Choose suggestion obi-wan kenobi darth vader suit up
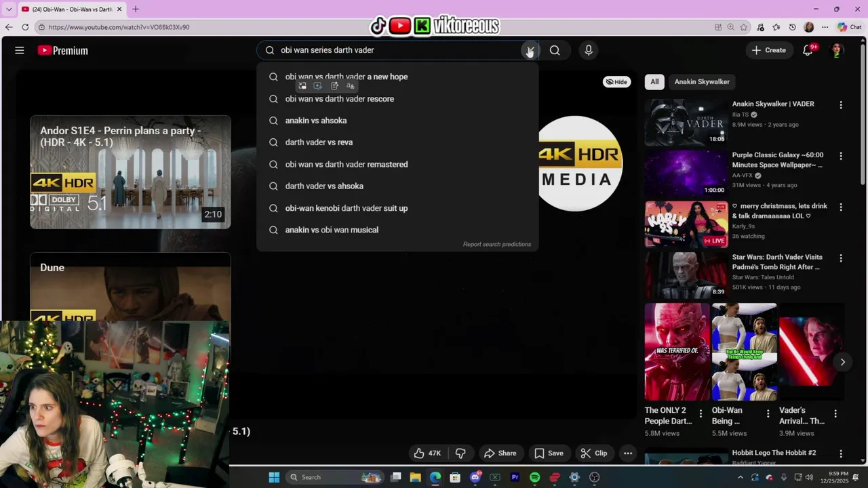Viewport: 868px width, 488px height. 397,208
